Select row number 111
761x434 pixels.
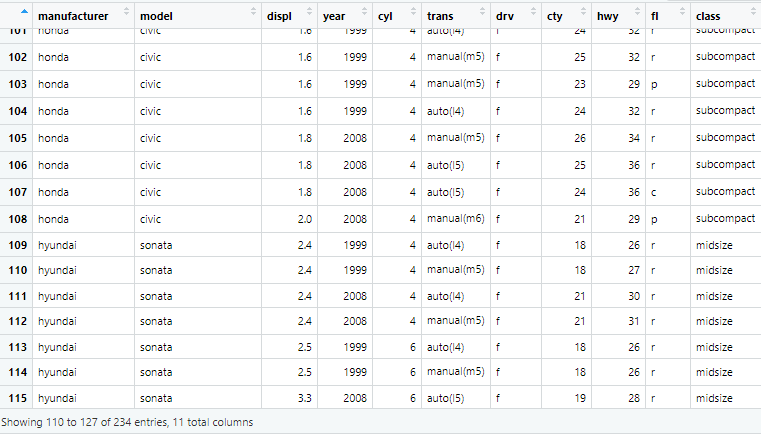17,296
